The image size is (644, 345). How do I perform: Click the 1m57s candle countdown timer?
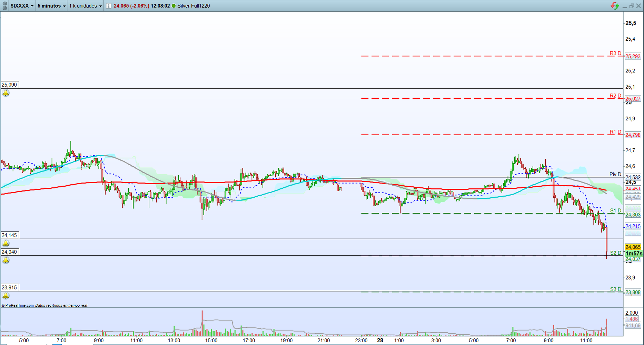click(634, 254)
